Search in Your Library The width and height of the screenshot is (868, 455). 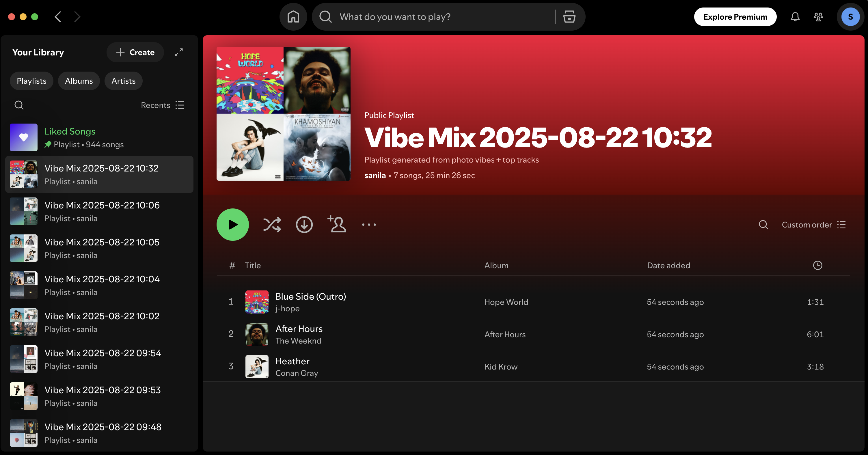(x=19, y=105)
